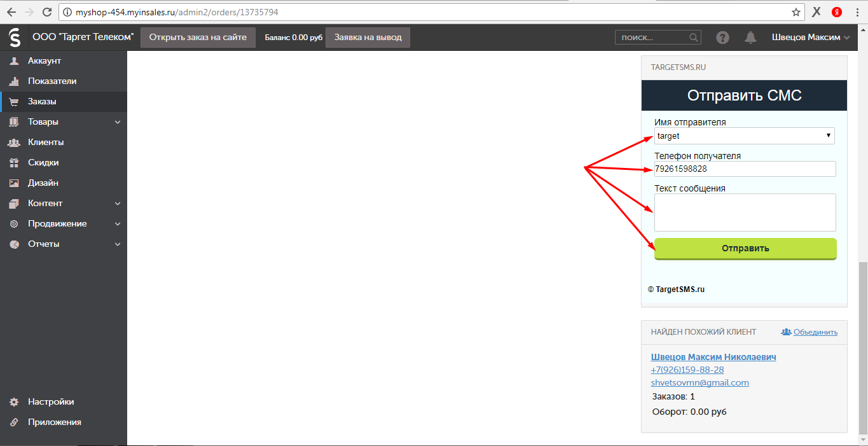Click phone link +7(926)159-88-28
This screenshot has height=446, width=868.
tap(687, 370)
